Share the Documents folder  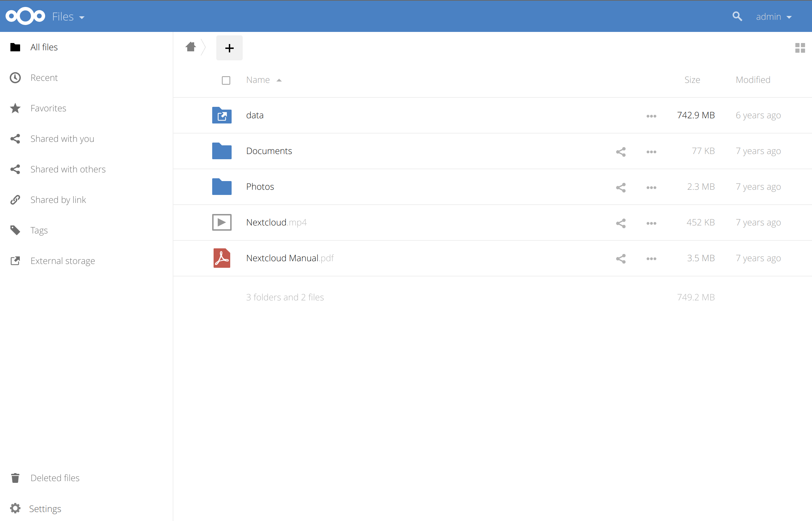tap(621, 152)
